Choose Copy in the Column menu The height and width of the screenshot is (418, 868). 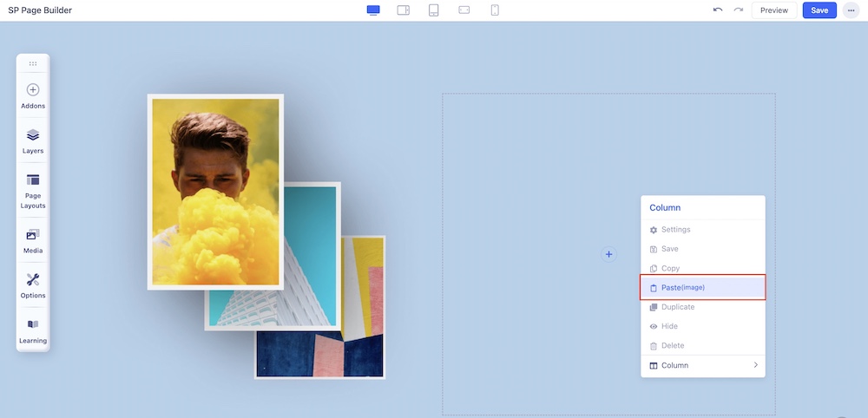(703, 268)
